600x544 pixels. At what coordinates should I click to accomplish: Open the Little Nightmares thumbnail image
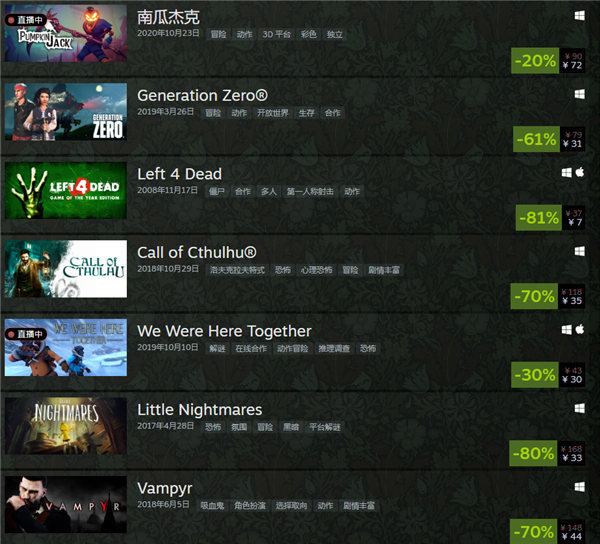point(66,426)
